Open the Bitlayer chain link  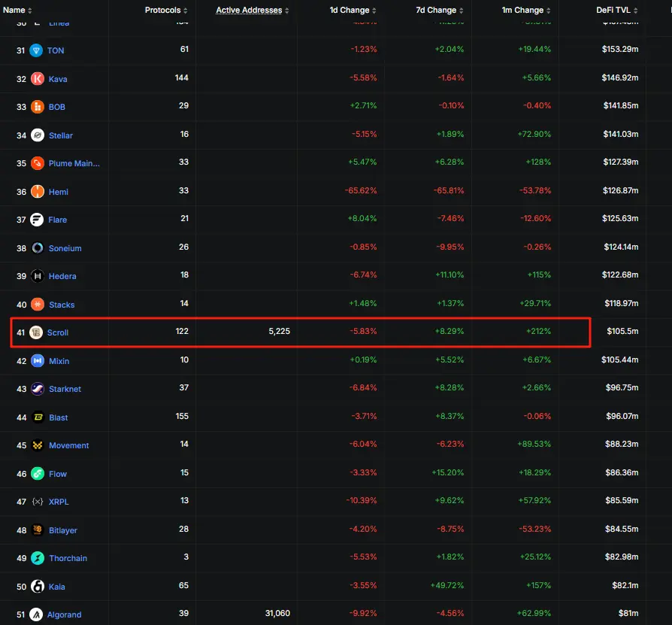pos(63,530)
